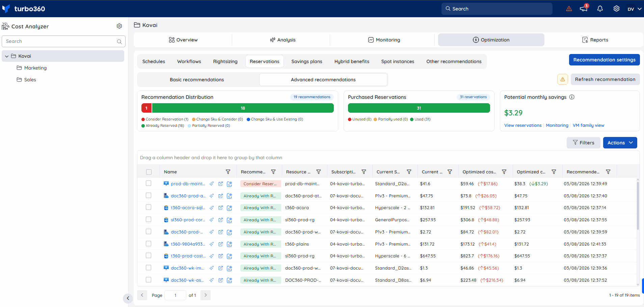Open the alert warning triangle in top bar
Viewport: 644px width, 307px height.
click(569, 9)
